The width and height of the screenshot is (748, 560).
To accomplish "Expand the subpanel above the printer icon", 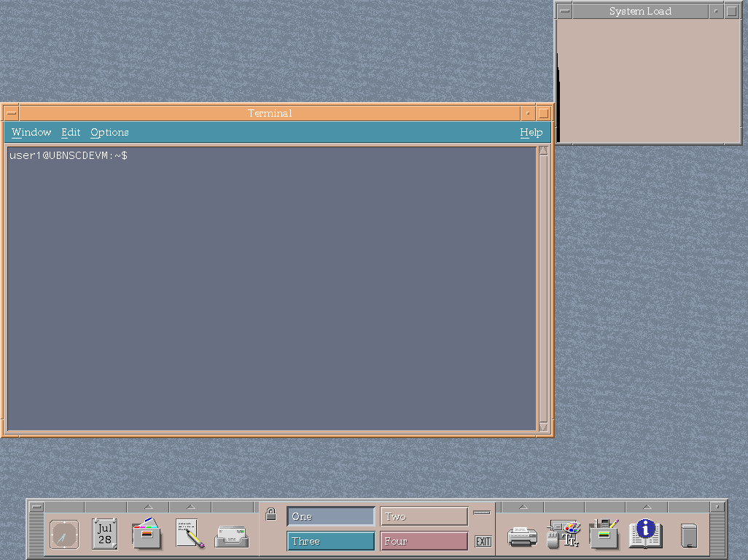I will pyautogui.click(x=522, y=506).
